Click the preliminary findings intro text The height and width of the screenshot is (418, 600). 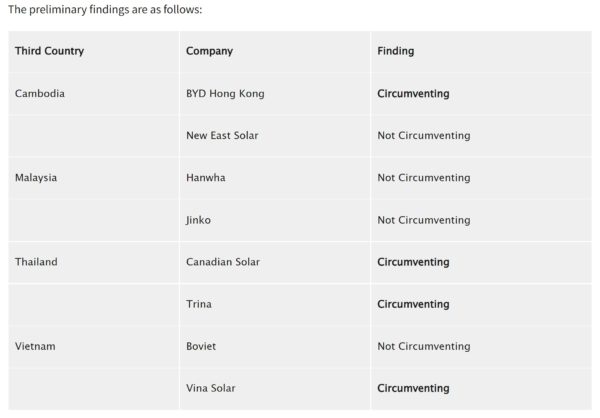click(105, 9)
